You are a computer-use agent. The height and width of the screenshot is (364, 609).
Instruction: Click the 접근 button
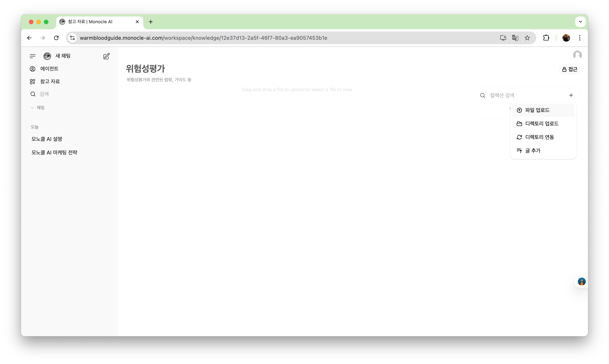pyautogui.click(x=569, y=69)
